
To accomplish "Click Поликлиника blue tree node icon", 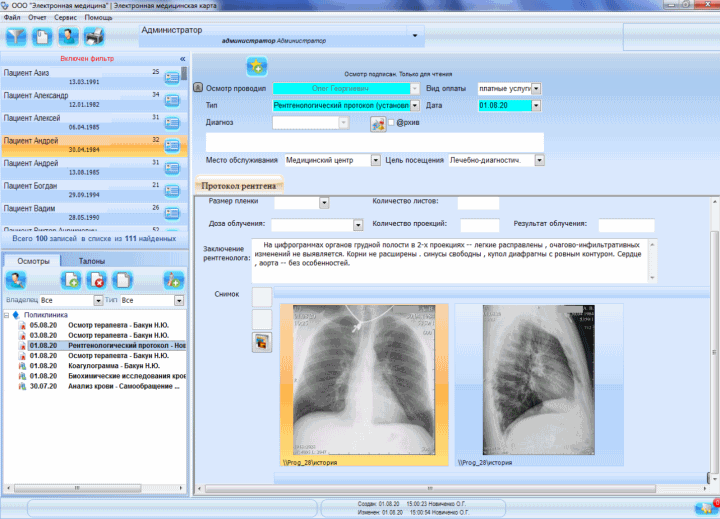I will (17, 315).
